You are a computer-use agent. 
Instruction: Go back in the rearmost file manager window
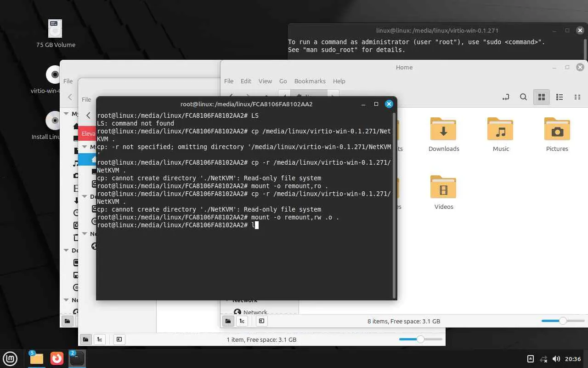(x=70, y=97)
